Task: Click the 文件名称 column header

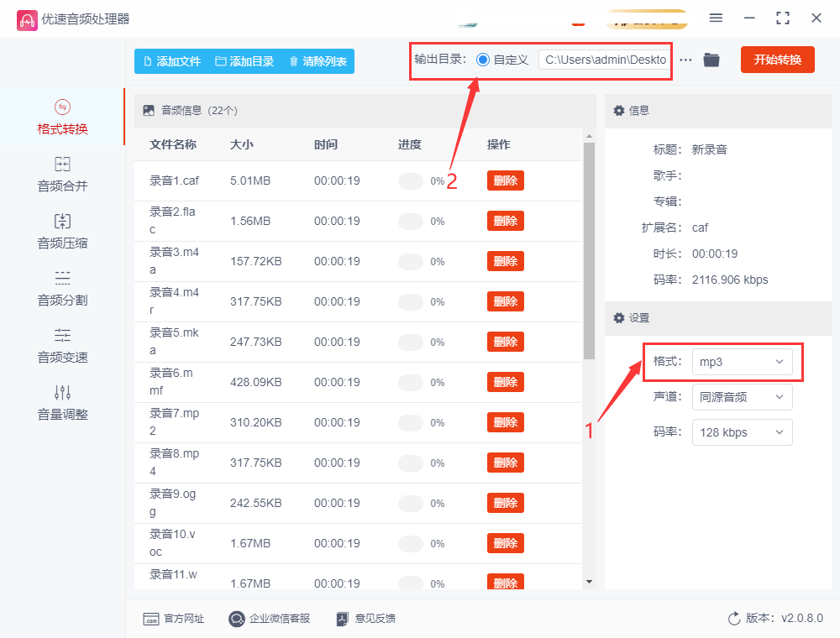Action: pos(172,144)
